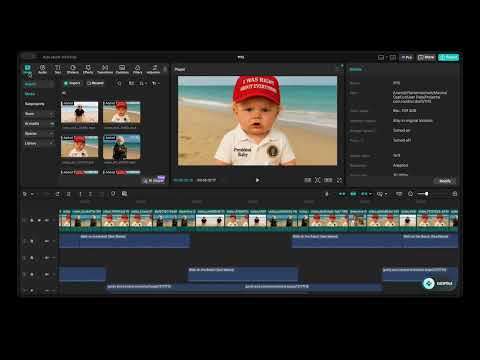Toggle the main track magnet
Image resolution: width=480 pixels, height=360 pixels.
pos(342,194)
